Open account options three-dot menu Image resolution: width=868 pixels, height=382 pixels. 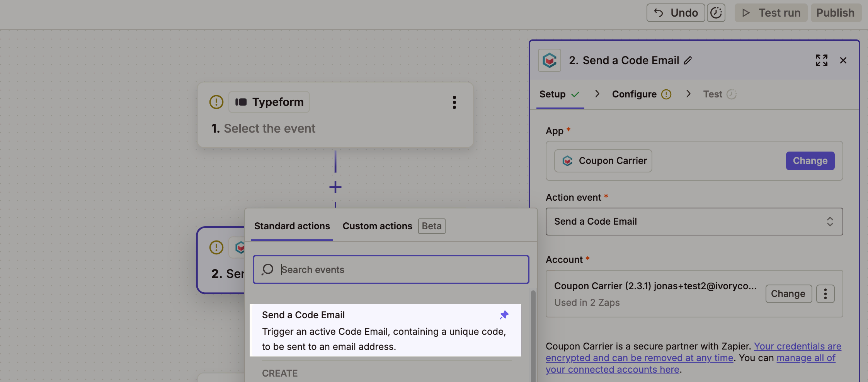825,294
